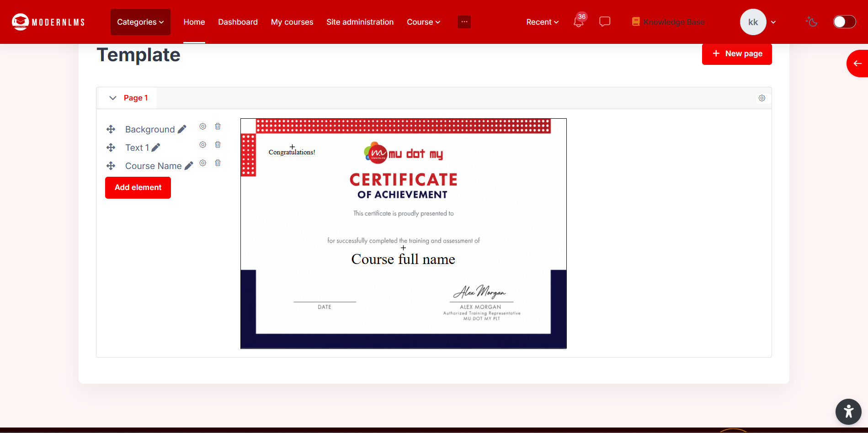Go to Dashboard
868x433 pixels.
tap(238, 22)
